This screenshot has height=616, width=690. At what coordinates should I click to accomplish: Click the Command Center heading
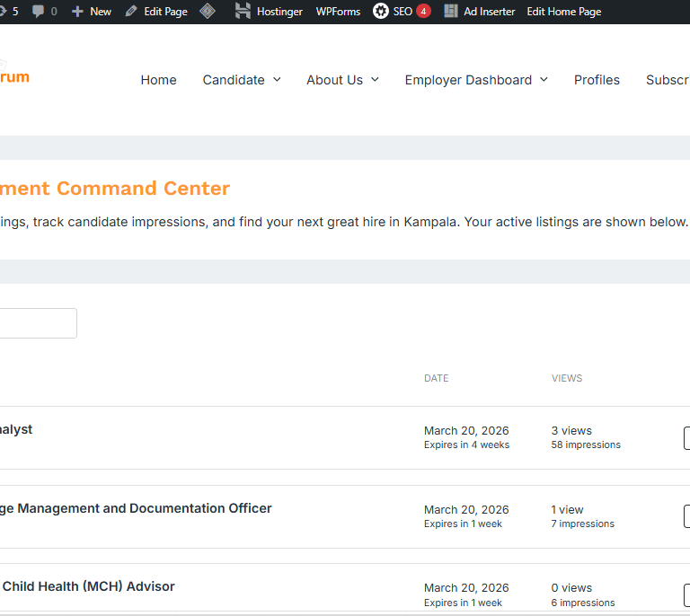point(114,189)
